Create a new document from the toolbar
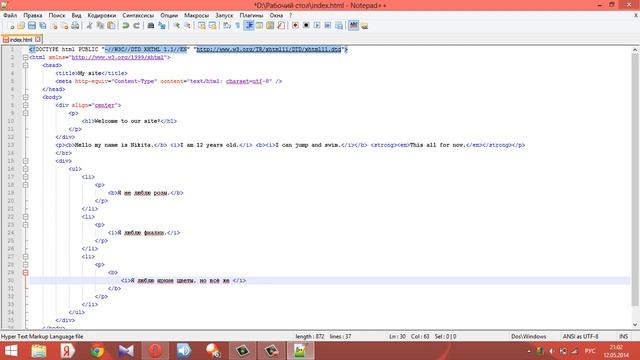This screenshot has height=360, width=640. coord(11,26)
